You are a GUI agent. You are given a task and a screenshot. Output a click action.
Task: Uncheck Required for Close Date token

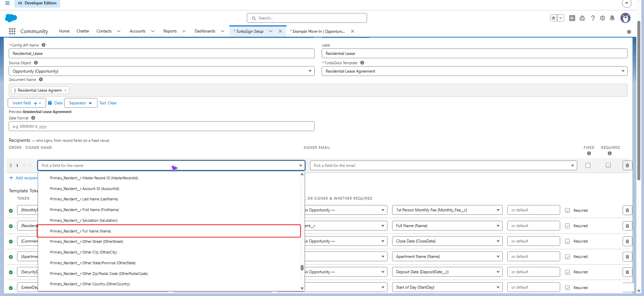[568, 241]
